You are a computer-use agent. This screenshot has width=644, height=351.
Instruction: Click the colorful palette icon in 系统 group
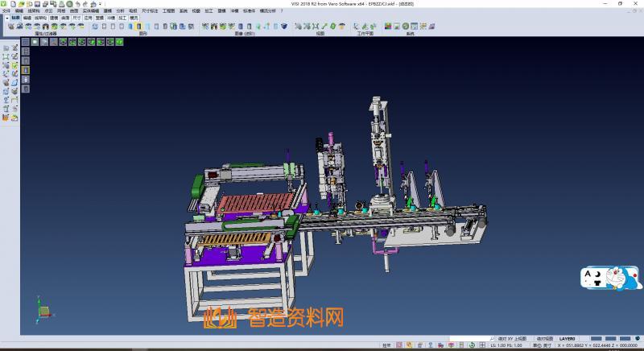click(388, 27)
